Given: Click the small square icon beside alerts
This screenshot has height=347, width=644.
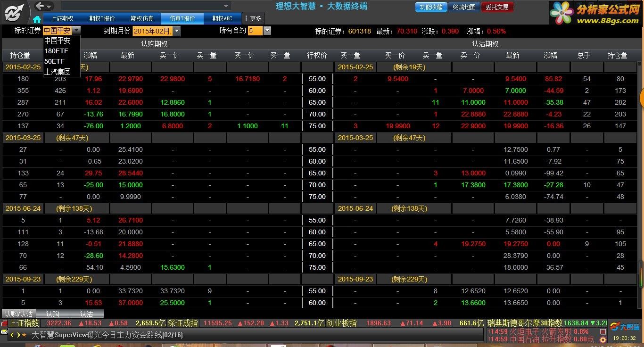Looking at the screenshot, I should click(x=603, y=332).
